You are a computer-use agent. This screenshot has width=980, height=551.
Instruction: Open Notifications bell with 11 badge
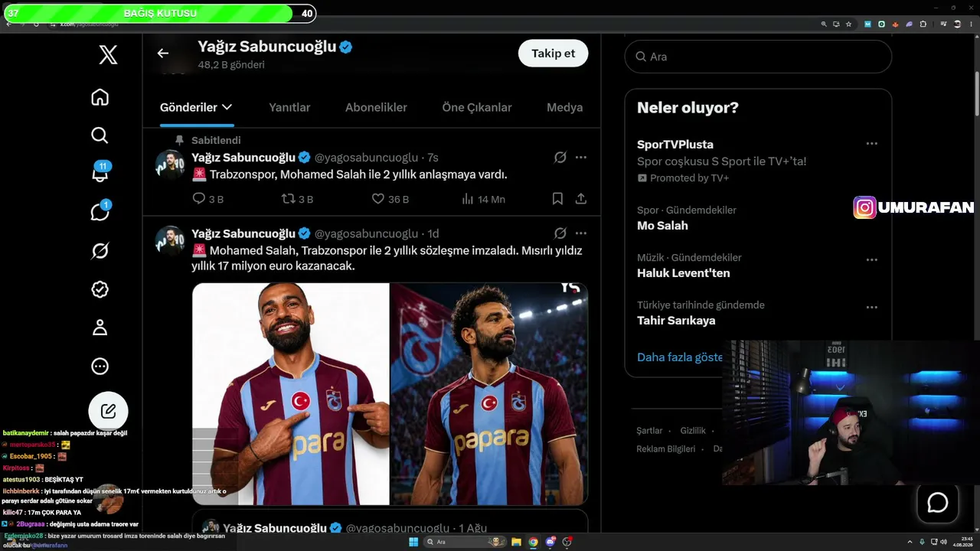[100, 172]
